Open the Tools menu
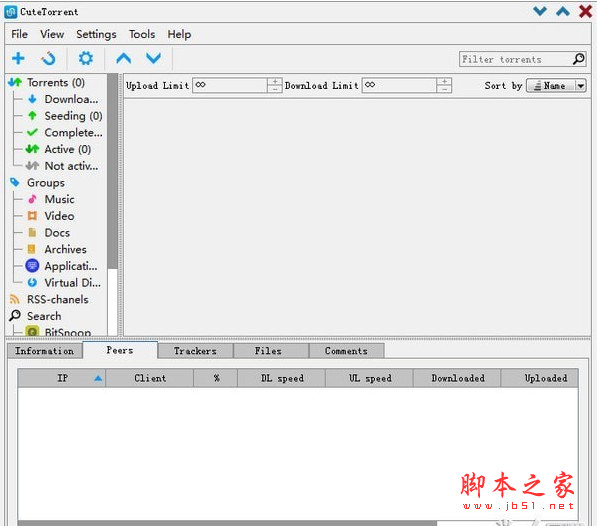Image resolution: width=597 pixels, height=526 pixels. (x=142, y=34)
